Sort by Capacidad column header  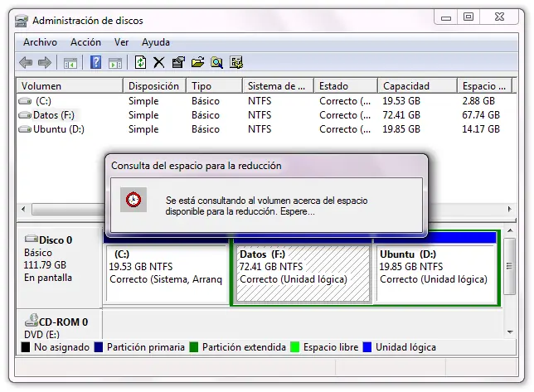[417, 85]
